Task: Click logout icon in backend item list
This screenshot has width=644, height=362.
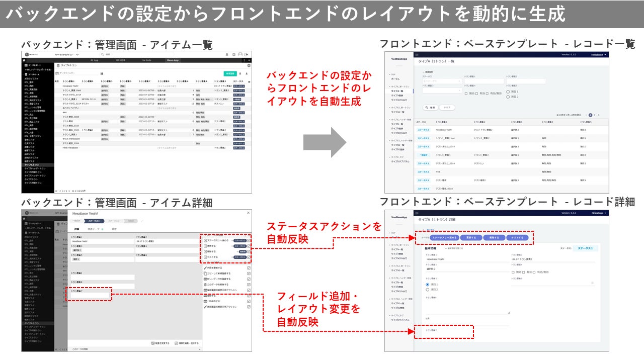Action: click(x=247, y=54)
